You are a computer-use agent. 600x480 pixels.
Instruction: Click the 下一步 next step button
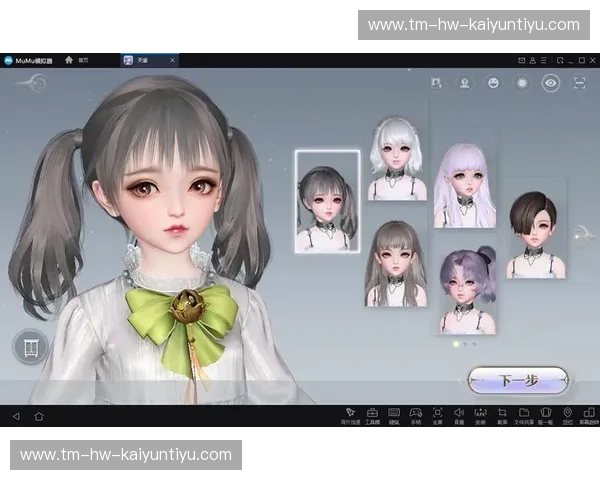518,380
